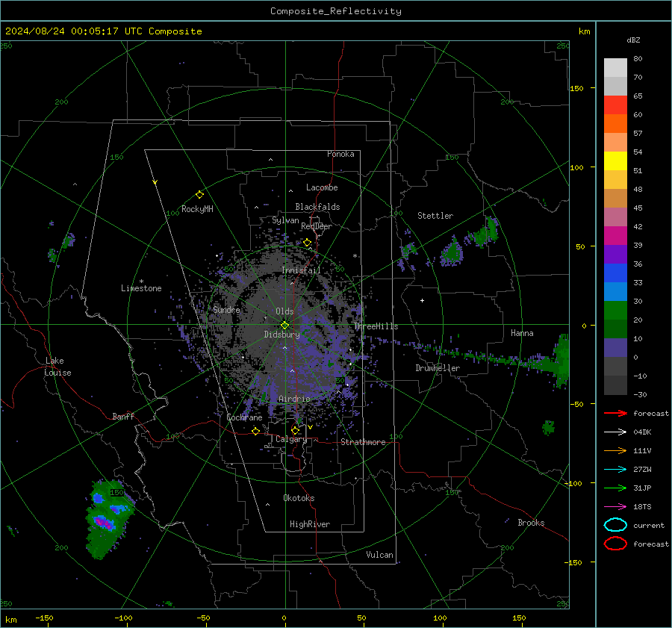Click the red forecast arrow legend icon
The height and width of the screenshot is (628, 672).
tap(615, 413)
